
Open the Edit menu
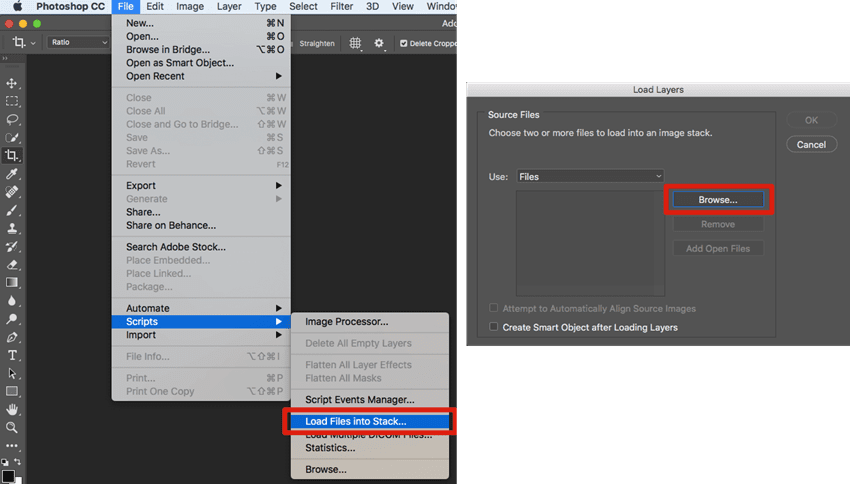[155, 7]
